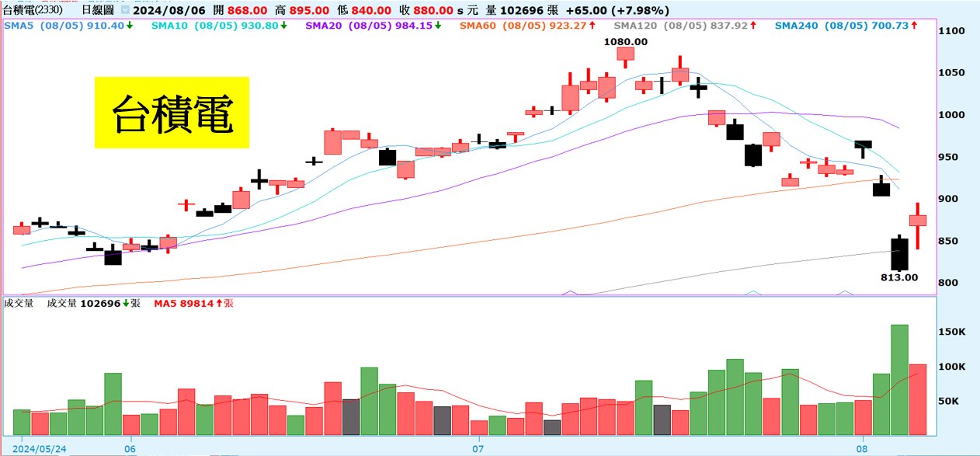Click the 日線圖 chart type label
This screenshot has height=456, width=980.
tap(97, 10)
